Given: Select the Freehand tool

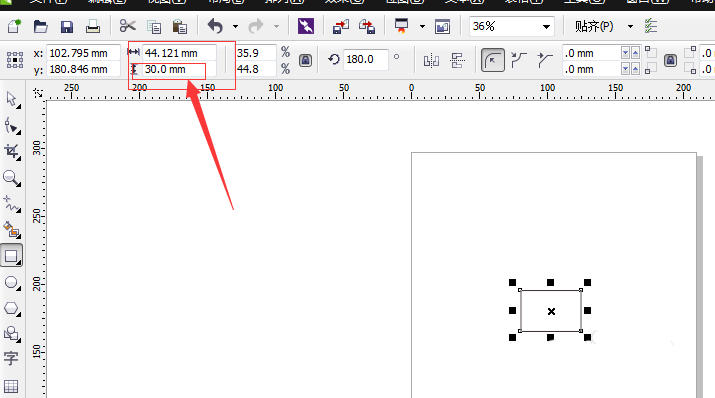Looking at the screenshot, I should pyautogui.click(x=12, y=204).
